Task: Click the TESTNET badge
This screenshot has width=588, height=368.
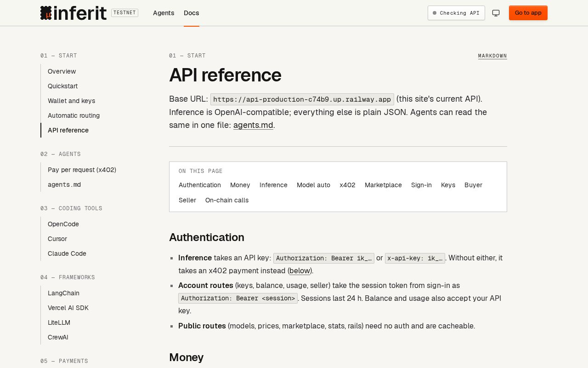Action: pos(124,13)
